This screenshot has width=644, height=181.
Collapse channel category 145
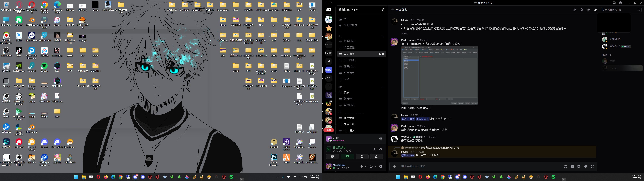[341, 87]
